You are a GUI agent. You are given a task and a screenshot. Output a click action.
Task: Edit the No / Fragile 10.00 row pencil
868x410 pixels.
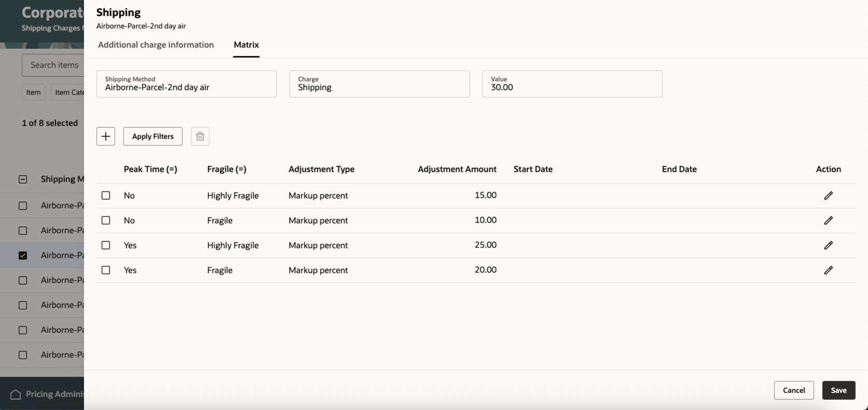pos(828,221)
